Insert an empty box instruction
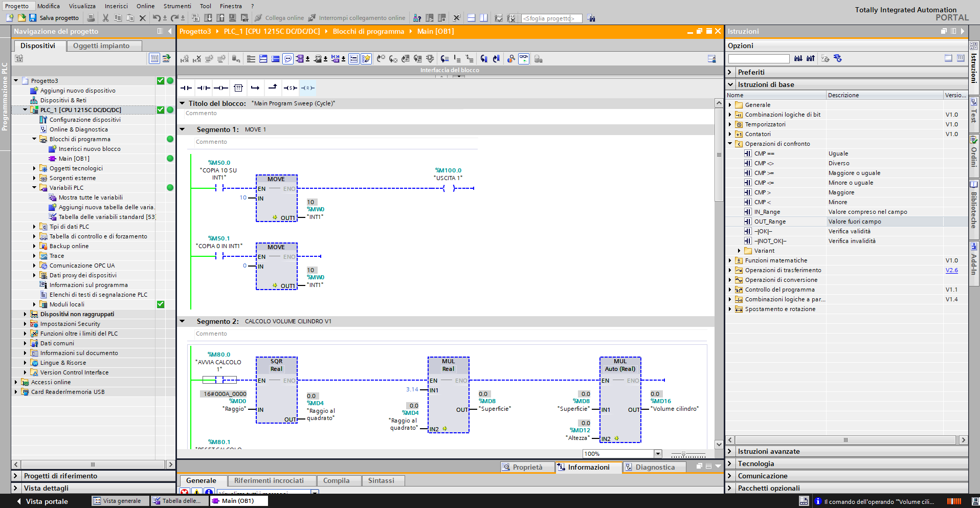The width and height of the screenshot is (980, 508). (238, 88)
